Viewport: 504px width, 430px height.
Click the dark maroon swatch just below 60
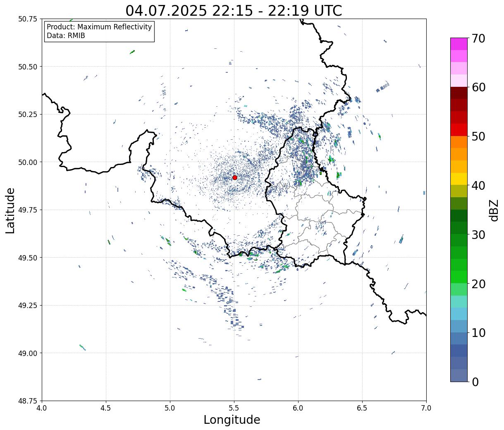459,93
